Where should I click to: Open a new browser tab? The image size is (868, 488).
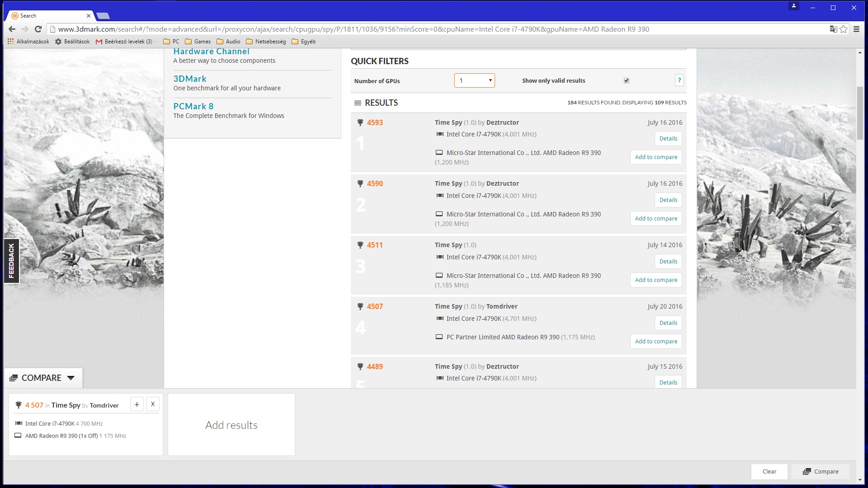[x=103, y=16]
